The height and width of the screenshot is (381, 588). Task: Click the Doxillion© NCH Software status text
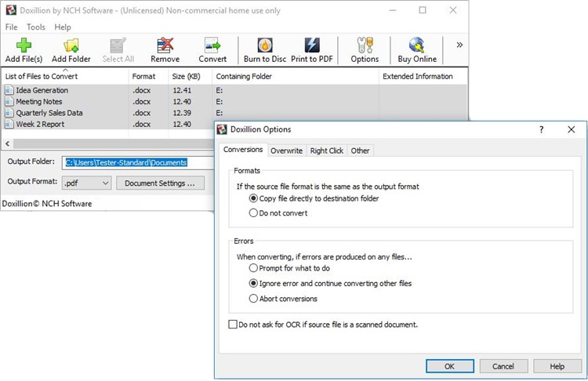click(x=47, y=204)
